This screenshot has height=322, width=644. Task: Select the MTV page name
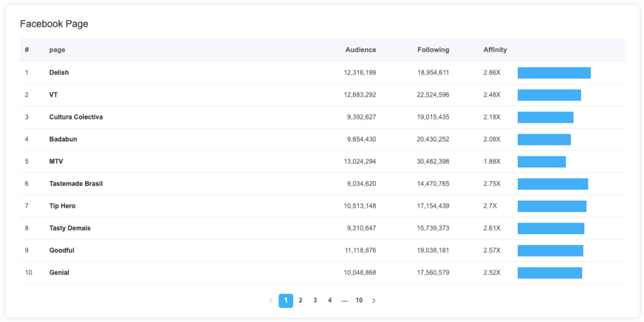click(56, 162)
